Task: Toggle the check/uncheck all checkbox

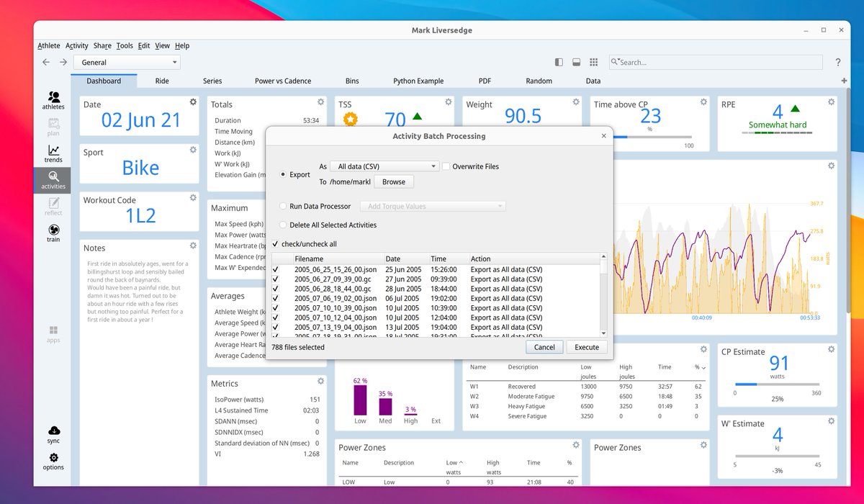Action: (275, 244)
